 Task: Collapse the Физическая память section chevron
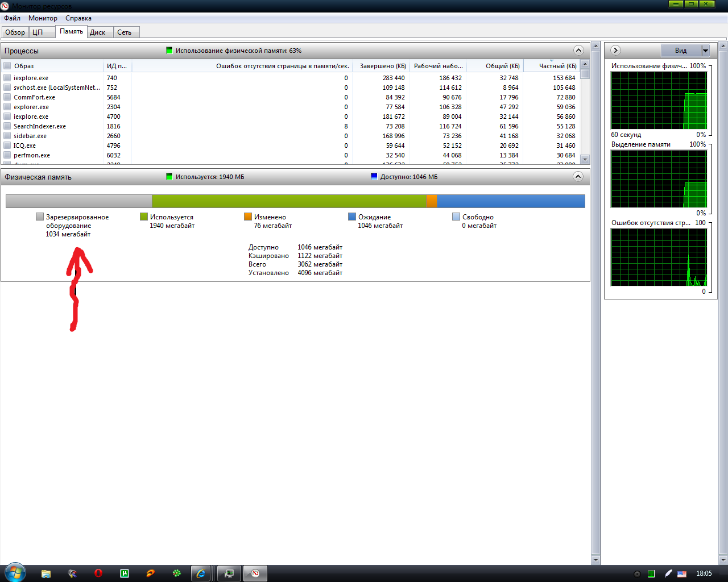point(578,176)
